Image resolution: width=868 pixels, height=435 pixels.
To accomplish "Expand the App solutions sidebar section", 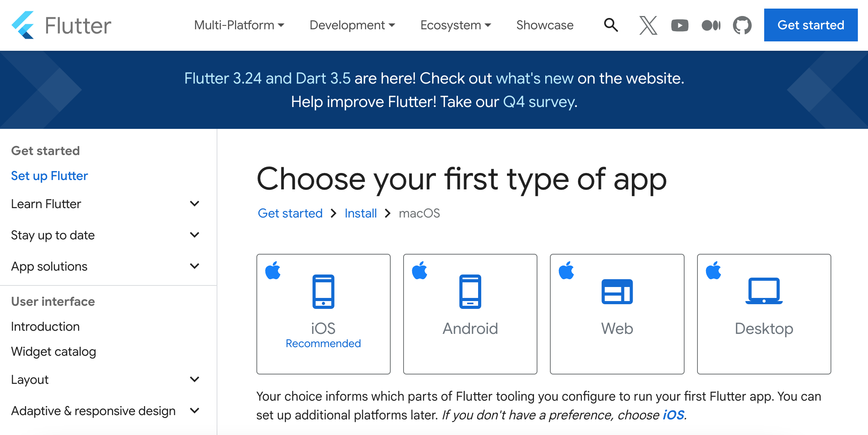I will (194, 266).
